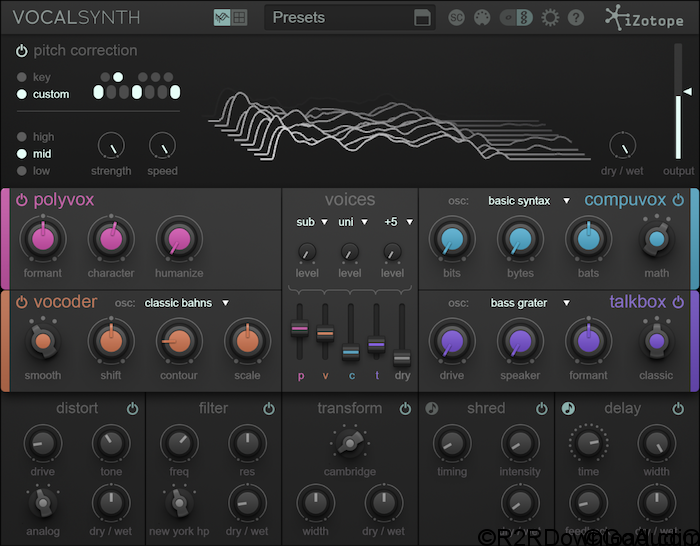Select the low range option

21,171
